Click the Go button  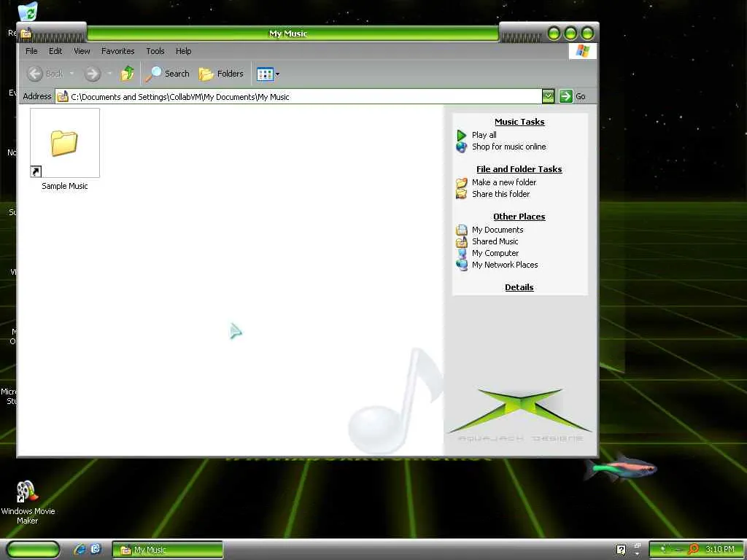(x=573, y=96)
